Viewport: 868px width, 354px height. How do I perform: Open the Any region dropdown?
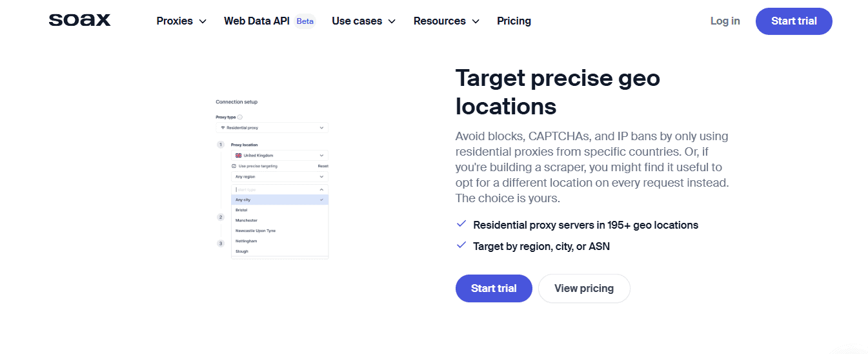pos(279,176)
